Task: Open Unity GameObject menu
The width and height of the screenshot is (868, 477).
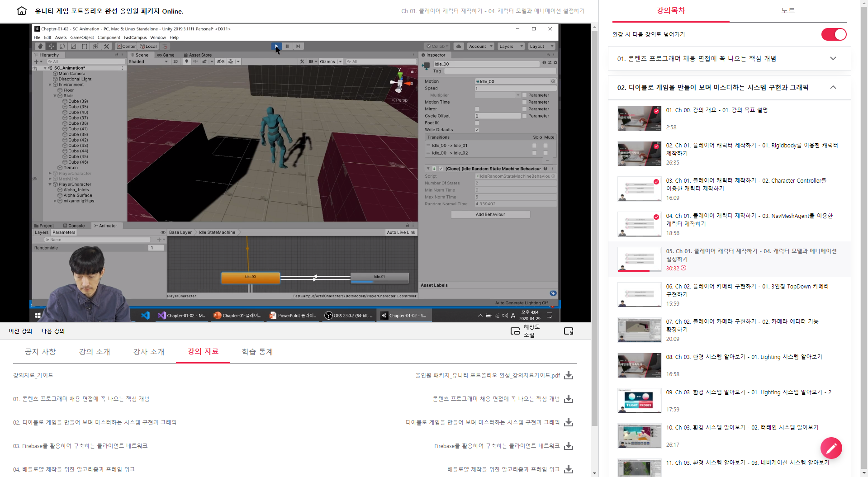Action: (x=82, y=38)
